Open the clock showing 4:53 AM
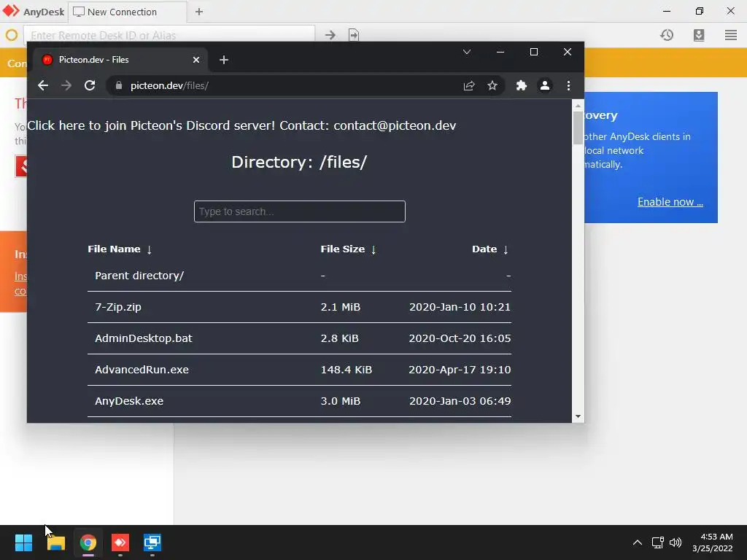Image resolution: width=747 pixels, height=560 pixels. tap(713, 542)
